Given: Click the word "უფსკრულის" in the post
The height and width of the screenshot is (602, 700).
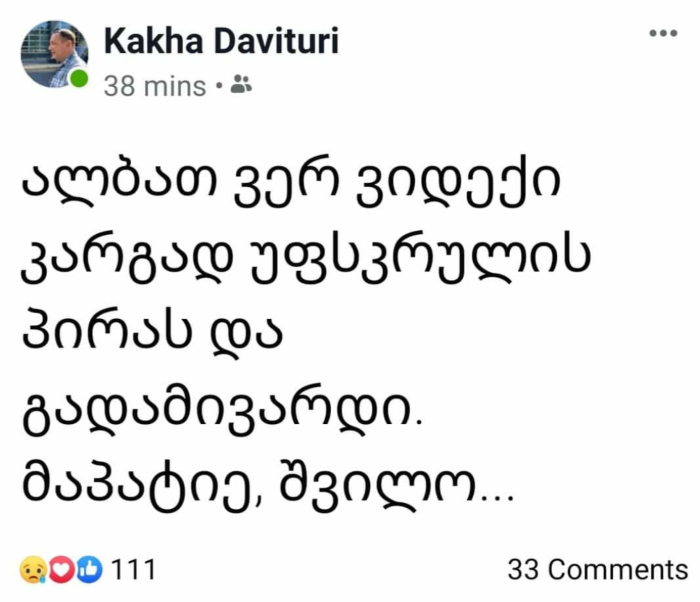Looking at the screenshot, I should (x=417, y=259).
